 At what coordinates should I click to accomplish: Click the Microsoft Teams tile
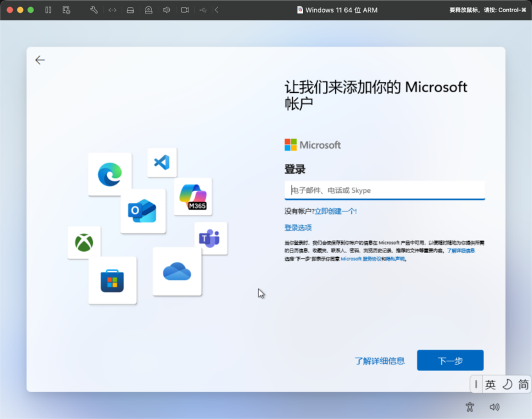(x=211, y=238)
